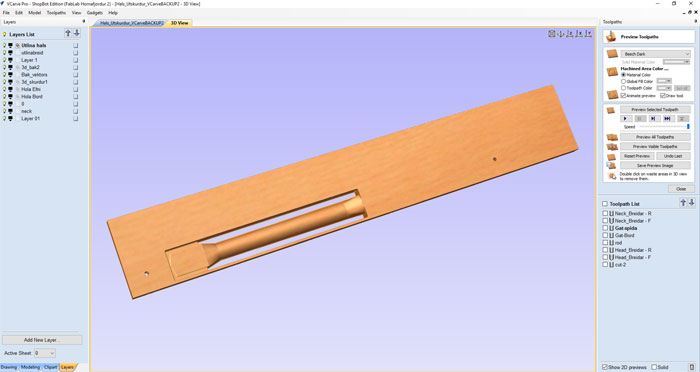The width and height of the screenshot is (700, 372).
Task: Switch to the Hals_Utskurdur_VCarveBACKUP2 document tab
Action: [132, 23]
